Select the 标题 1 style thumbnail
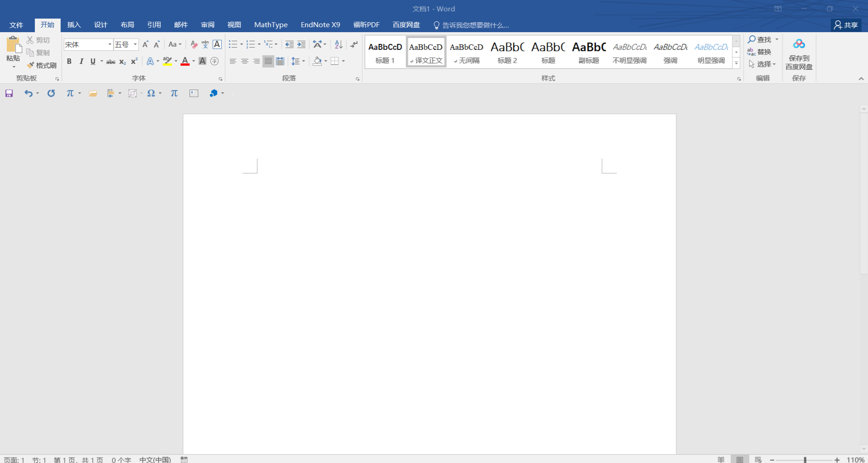Image resolution: width=868 pixels, height=463 pixels. click(385, 52)
